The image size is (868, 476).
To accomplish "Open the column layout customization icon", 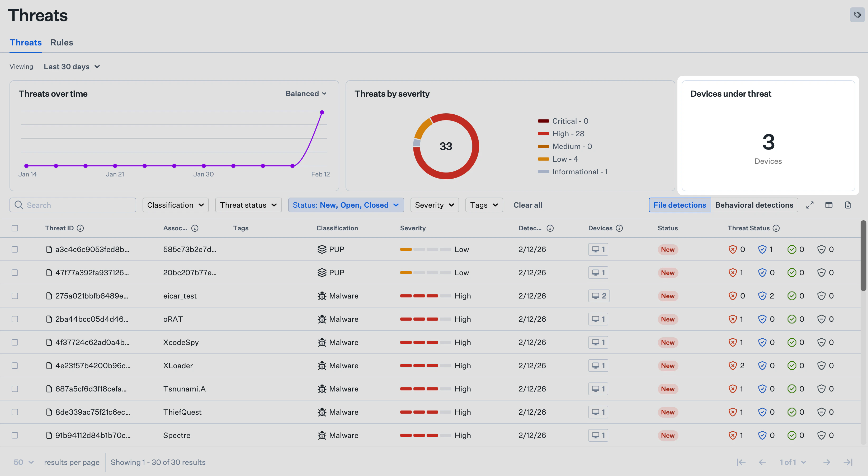I will tap(829, 205).
